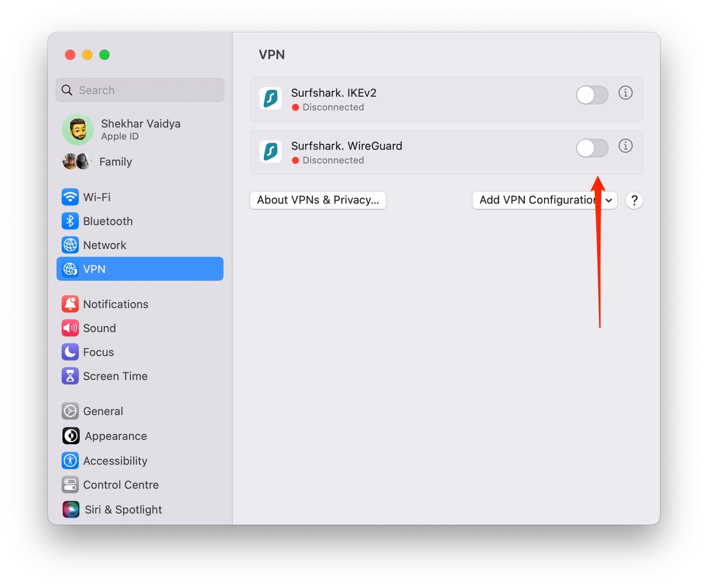Click About VPNs & Privacy button
This screenshot has height=588, width=708.
click(x=318, y=200)
